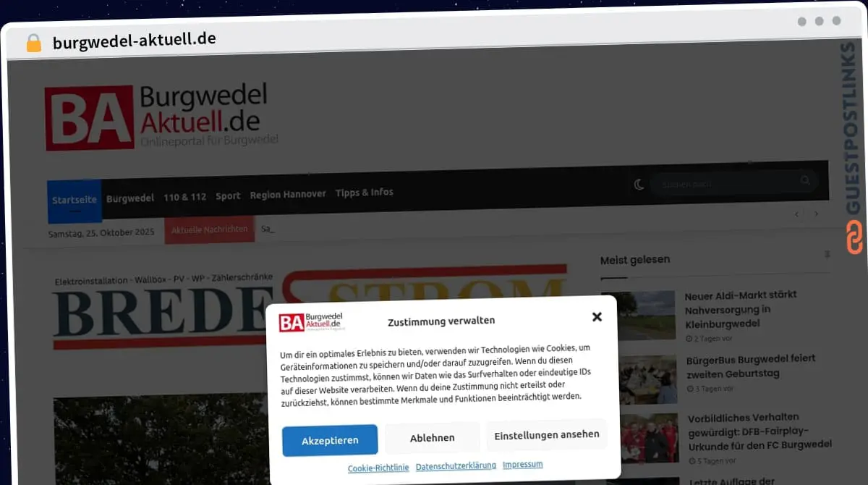This screenshot has height=485, width=868.
Task: Open Neuer Aldi-Markt article headline
Action: point(741,309)
